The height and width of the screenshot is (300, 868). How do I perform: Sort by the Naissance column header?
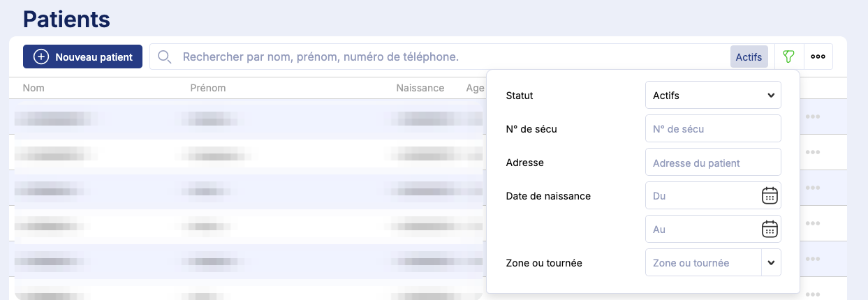[420, 88]
